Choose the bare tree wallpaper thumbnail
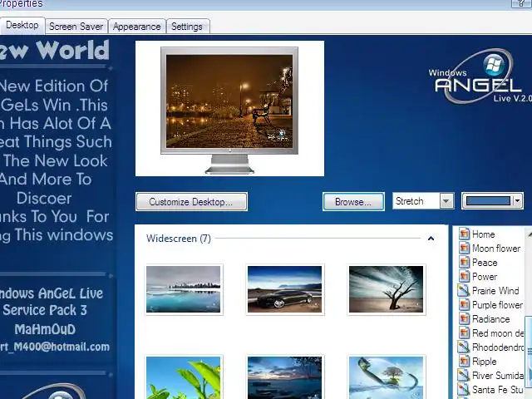The image size is (532, 399). pos(386,289)
